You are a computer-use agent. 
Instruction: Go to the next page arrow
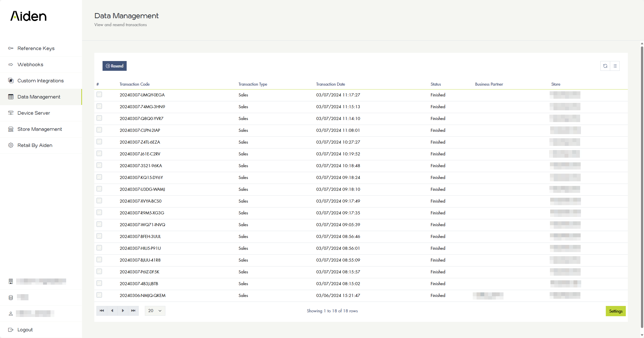123,311
